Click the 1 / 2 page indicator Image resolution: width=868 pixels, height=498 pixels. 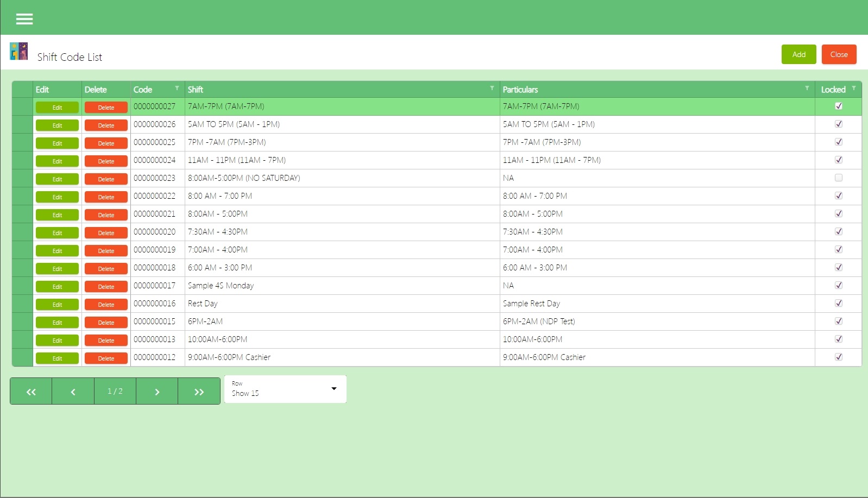click(115, 391)
